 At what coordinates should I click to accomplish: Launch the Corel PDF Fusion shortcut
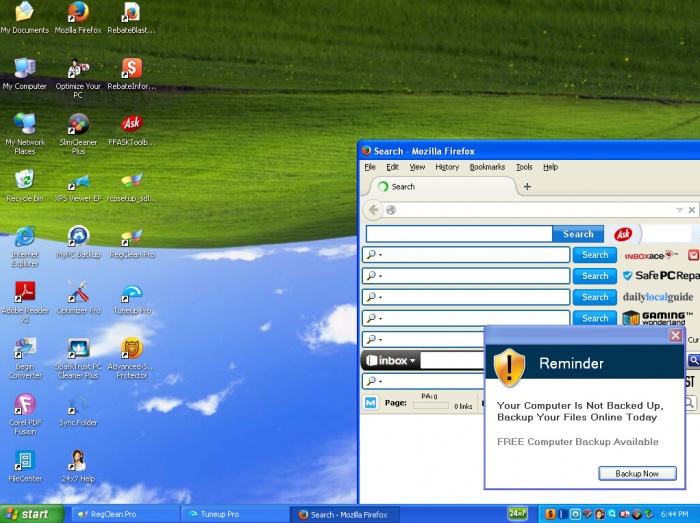tap(25, 415)
